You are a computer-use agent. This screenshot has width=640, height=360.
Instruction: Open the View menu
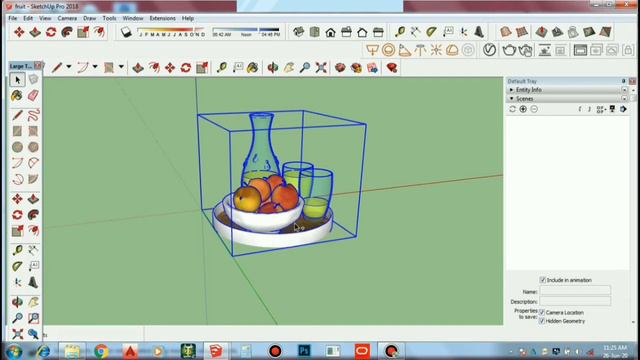[45, 18]
